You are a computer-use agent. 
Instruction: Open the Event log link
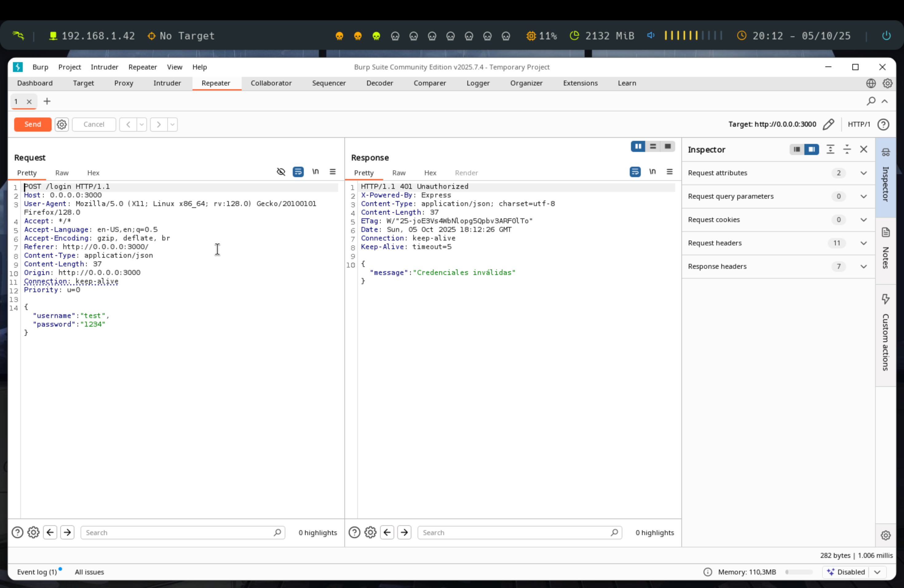tap(37, 572)
